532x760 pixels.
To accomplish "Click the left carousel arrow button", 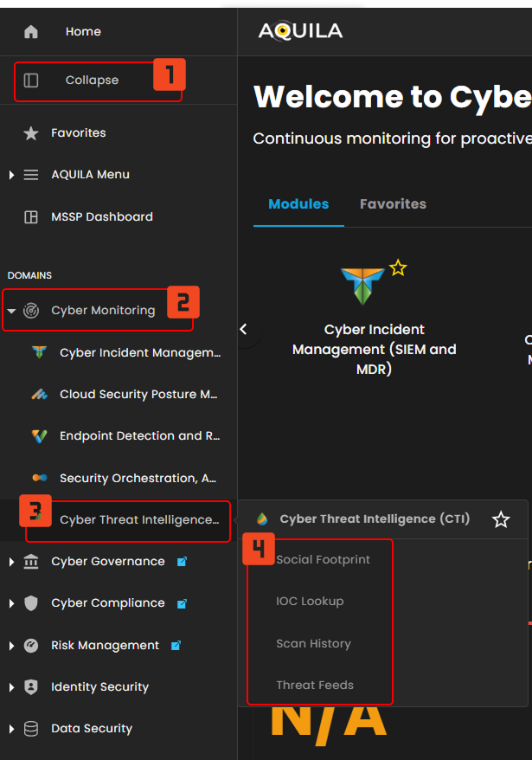I will point(244,329).
